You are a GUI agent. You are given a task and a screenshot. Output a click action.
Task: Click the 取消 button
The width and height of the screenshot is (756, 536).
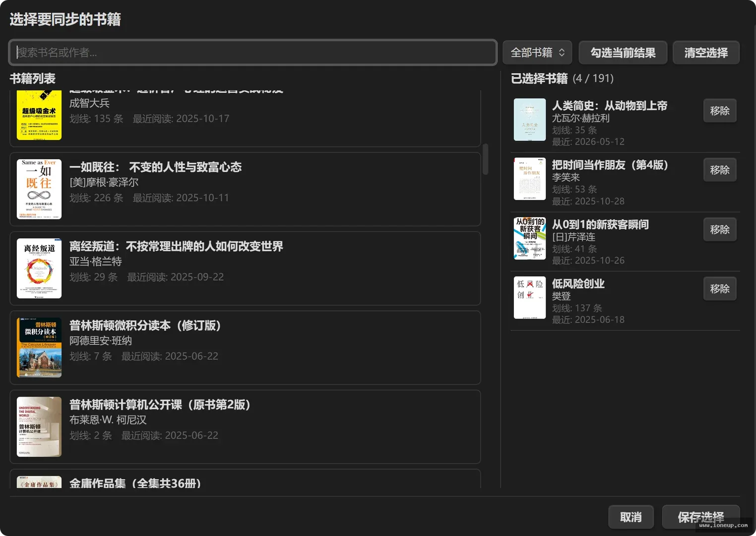[x=631, y=517]
